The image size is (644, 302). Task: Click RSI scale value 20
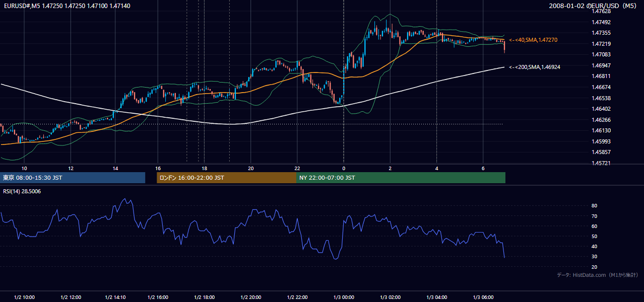pyautogui.click(x=594, y=267)
